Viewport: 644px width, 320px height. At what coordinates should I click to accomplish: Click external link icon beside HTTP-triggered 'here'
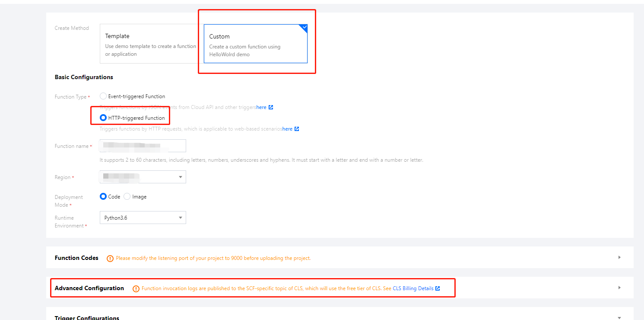coord(297,129)
